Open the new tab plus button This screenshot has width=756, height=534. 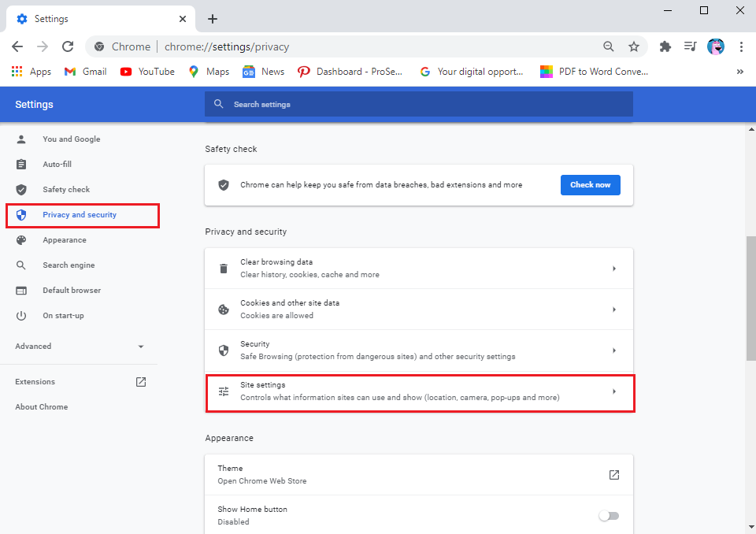point(213,19)
